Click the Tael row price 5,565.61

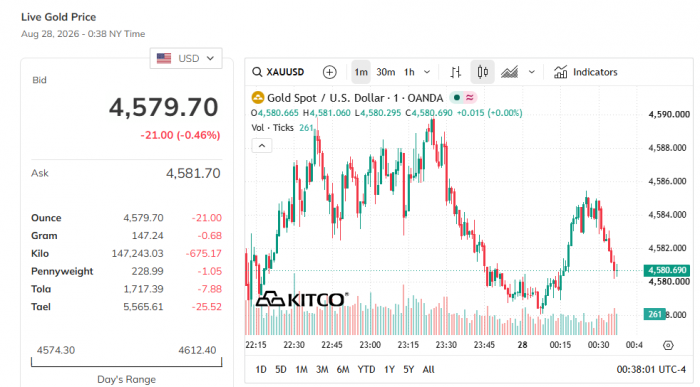pos(143,307)
